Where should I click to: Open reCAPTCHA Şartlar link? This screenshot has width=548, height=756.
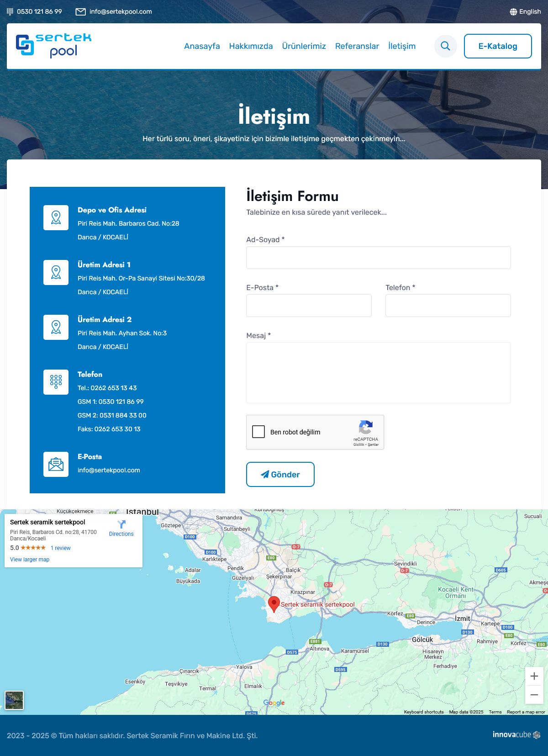(373, 444)
